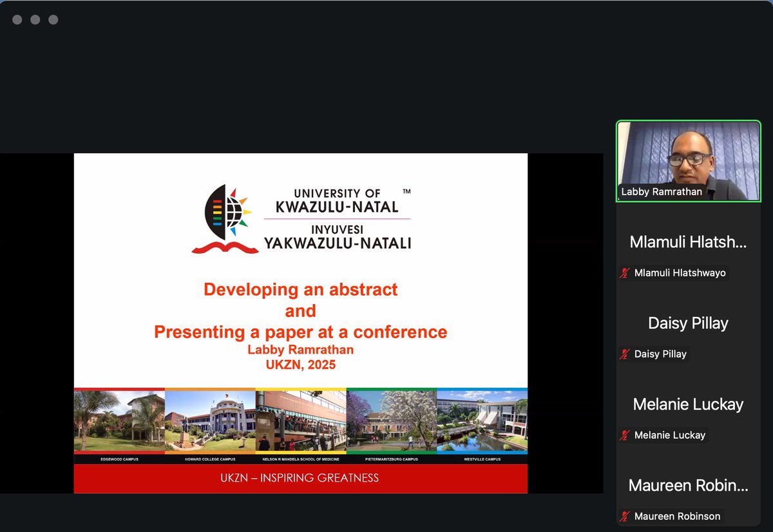Click the third window zoom dot
The height and width of the screenshot is (532, 773).
point(53,20)
